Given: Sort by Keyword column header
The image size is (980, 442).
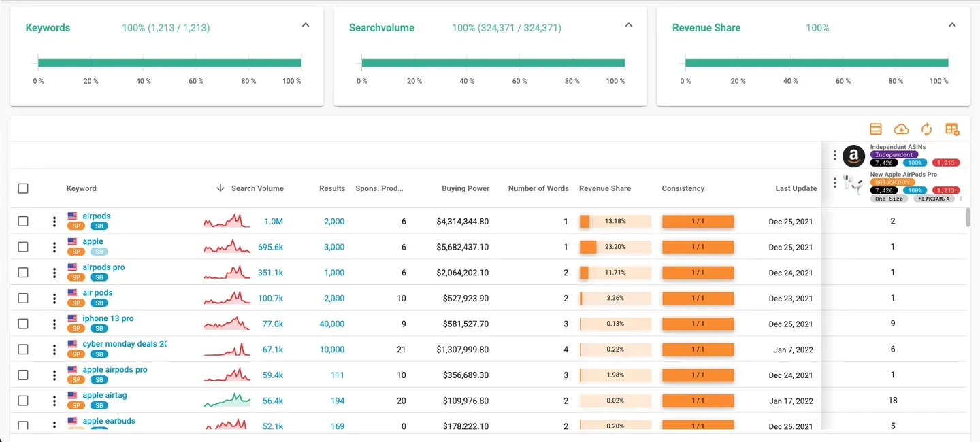Looking at the screenshot, I should (82, 188).
